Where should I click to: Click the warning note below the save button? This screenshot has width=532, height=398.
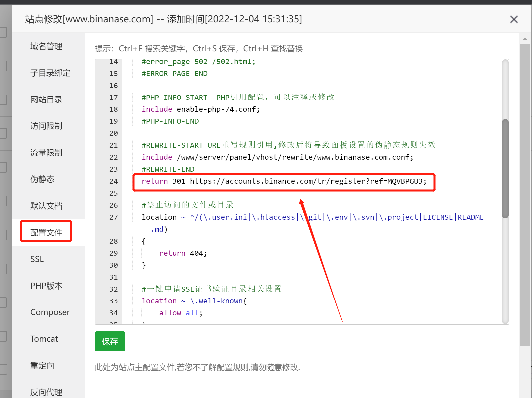coord(198,367)
